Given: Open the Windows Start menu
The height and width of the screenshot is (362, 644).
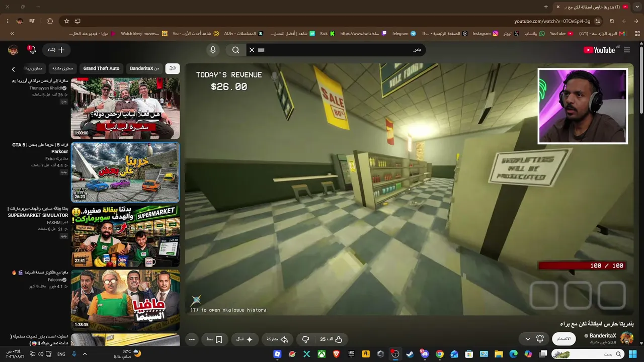Looking at the screenshot, I should (633, 354).
